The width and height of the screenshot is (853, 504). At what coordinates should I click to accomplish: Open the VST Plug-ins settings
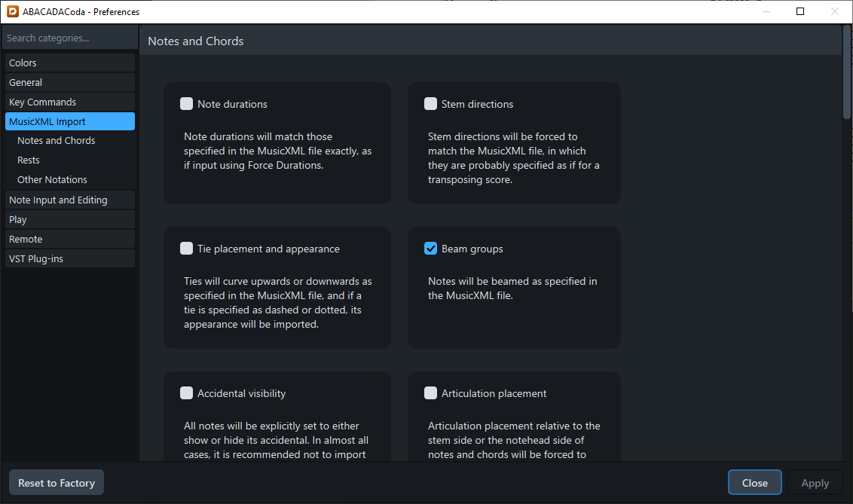pyautogui.click(x=69, y=258)
